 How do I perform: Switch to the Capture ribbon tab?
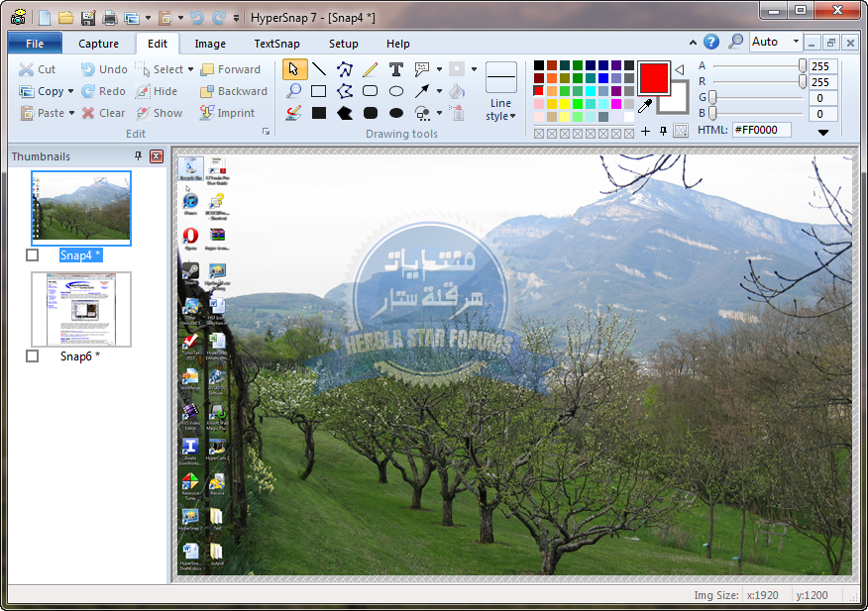click(x=98, y=44)
